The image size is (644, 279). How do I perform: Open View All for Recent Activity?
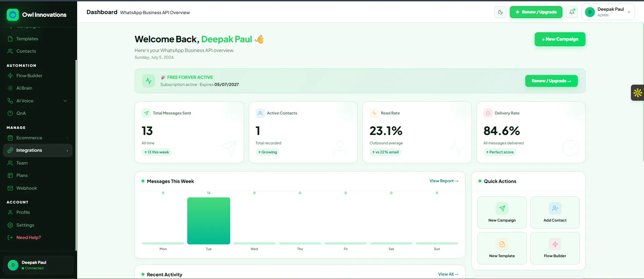click(448, 274)
